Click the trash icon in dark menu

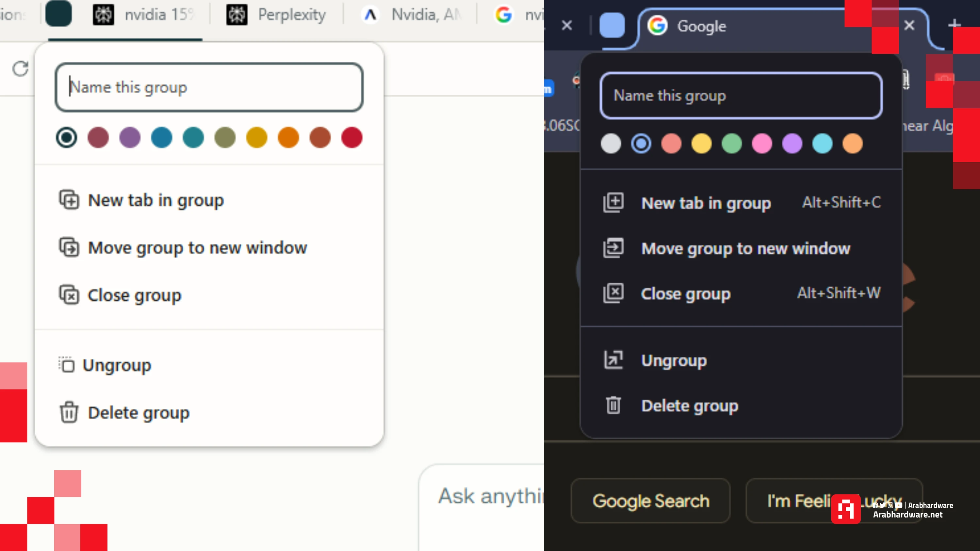tap(613, 405)
